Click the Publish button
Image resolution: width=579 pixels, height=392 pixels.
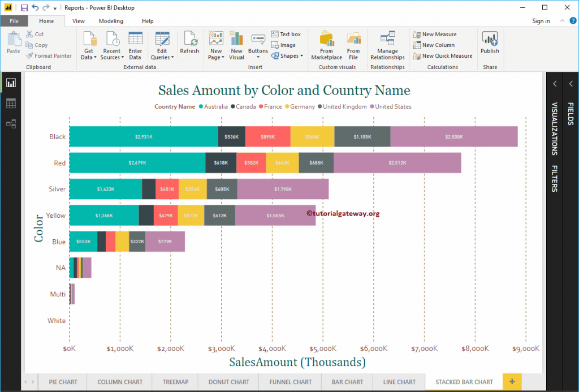tap(490, 45)
